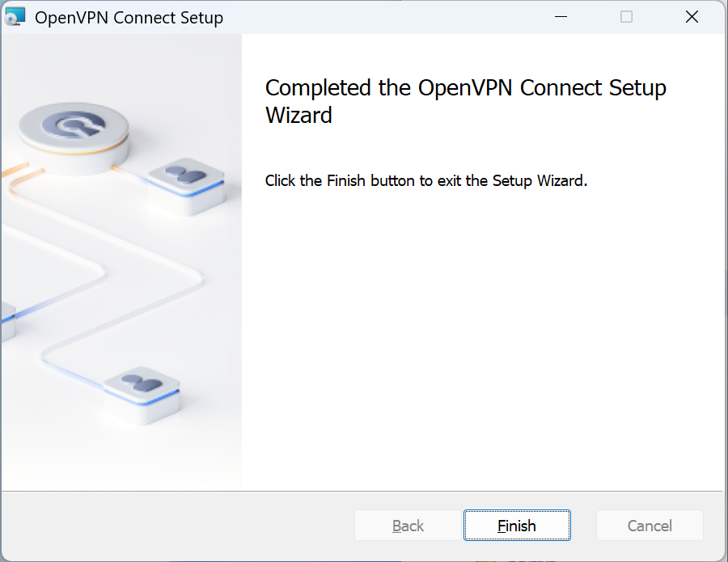728x562 pixels.
Task: Click the disabled Cancel button
Action: tap(650, 526)
